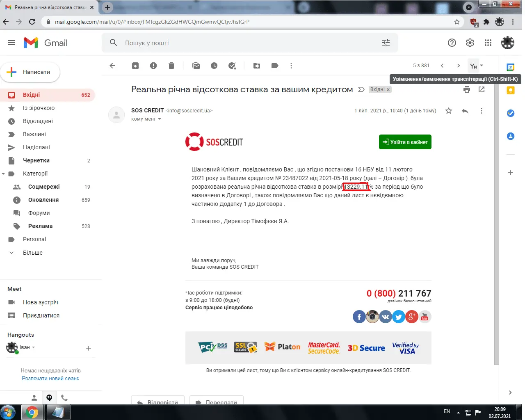The width and height of the screenshot is (525, 420).
Task: Report this email as spam
Action: pos(153,66)
